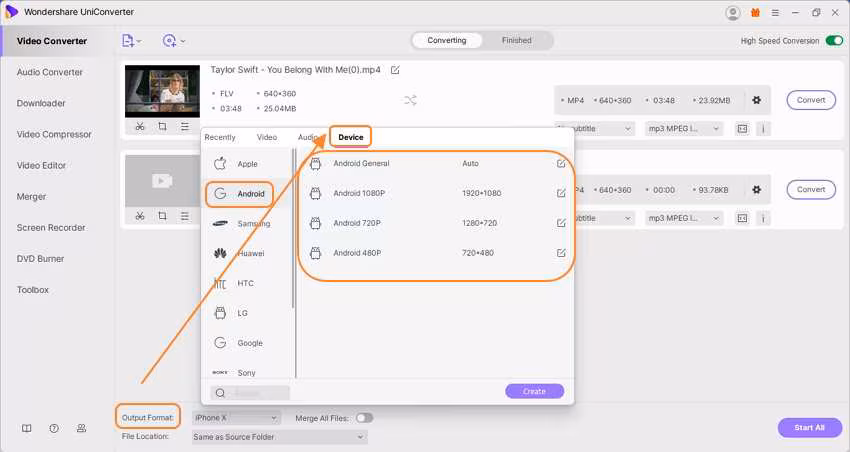
Task: Edit the Android 720P preset
Action: [x=561, y=223]
